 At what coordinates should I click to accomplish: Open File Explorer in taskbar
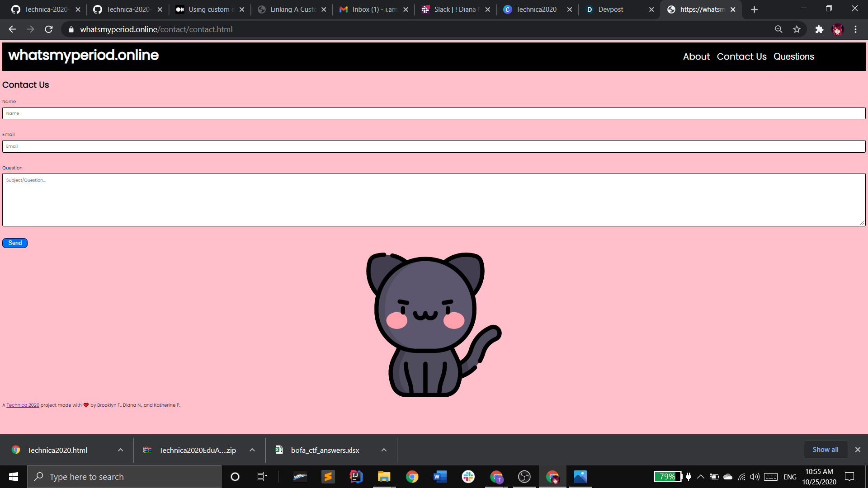click(x=384, y=477)
